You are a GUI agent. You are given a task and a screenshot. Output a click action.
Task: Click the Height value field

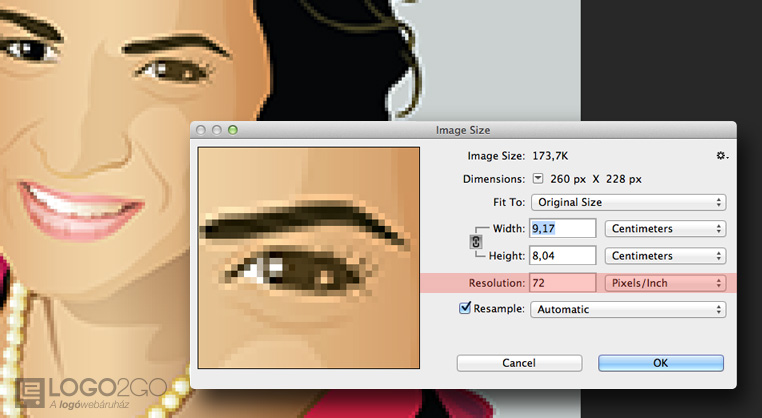562,256
